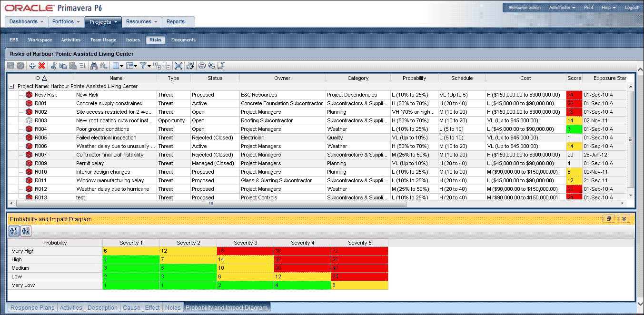Open the Resources main tab
This screenshot has width=644, height=315.
tap(142, 21)
